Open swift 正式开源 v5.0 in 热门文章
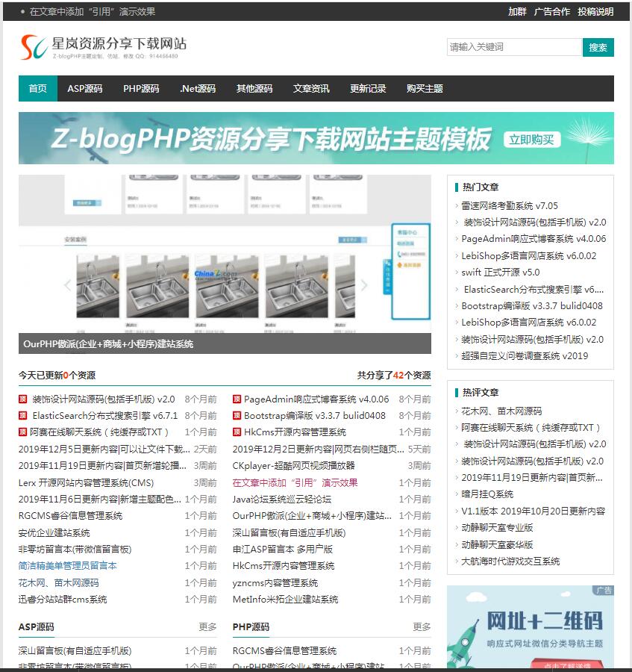The height and width of the screenshot is (672, 632). pos(501,272)
